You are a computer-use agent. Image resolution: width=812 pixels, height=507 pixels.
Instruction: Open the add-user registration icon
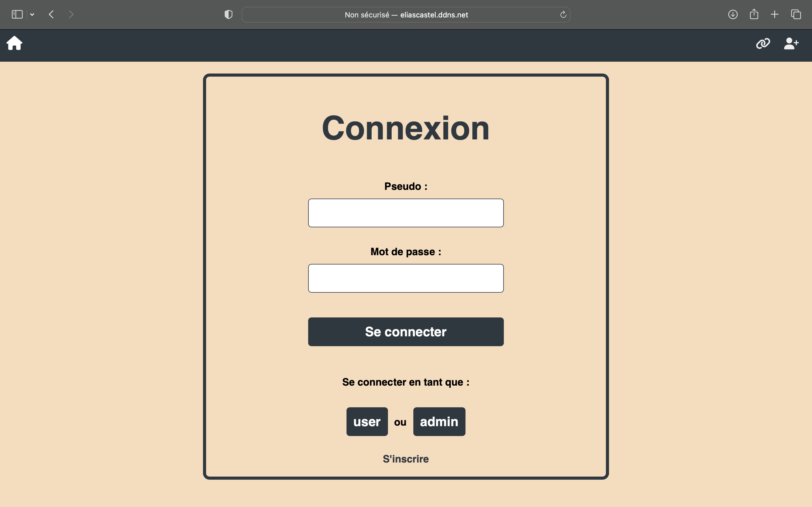coord(791,44)
